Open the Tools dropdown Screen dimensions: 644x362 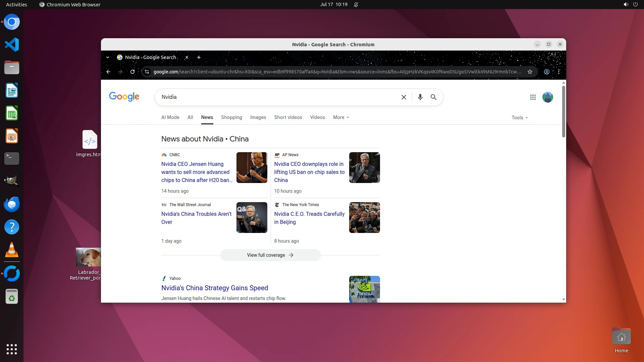pos(519,118)
